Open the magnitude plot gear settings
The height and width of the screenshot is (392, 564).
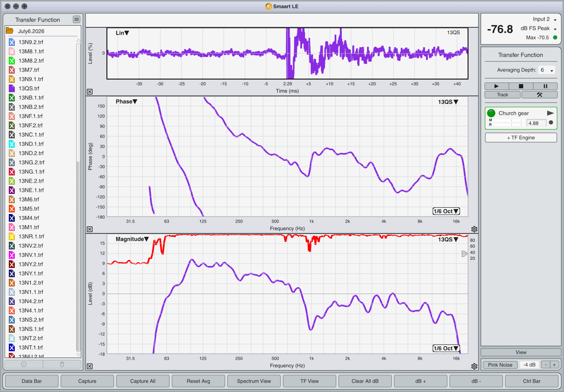click(474, 366)
